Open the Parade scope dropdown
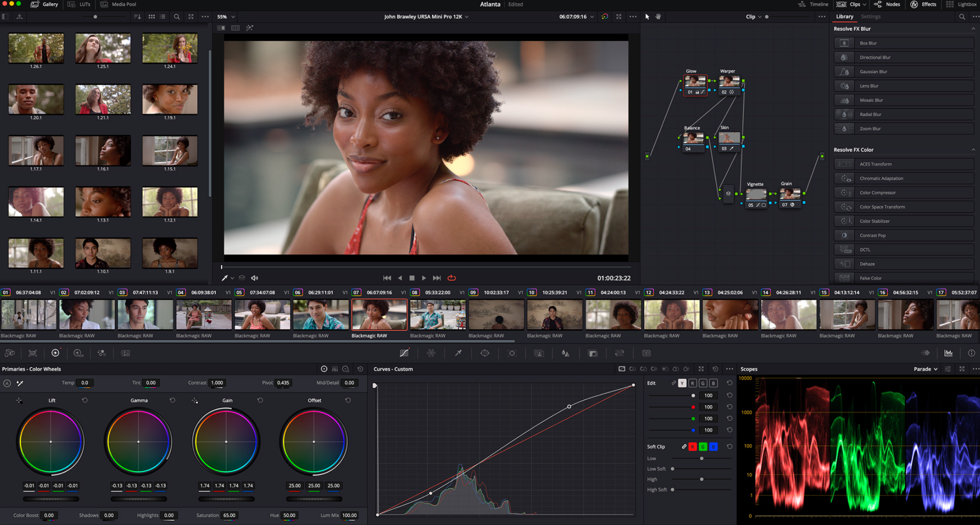Screen dimensions: 980x525 [x=926, y=368]
